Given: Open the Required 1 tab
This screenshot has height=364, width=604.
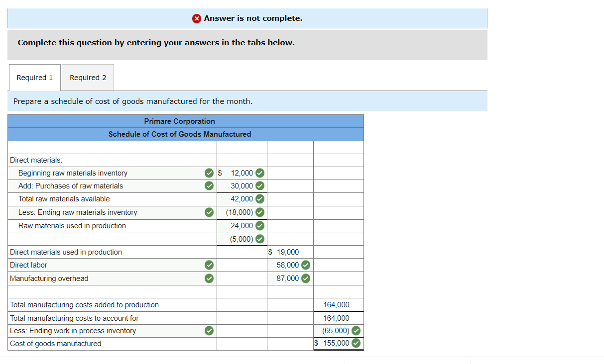Looking at the screenshot, I should coord(34,78).
